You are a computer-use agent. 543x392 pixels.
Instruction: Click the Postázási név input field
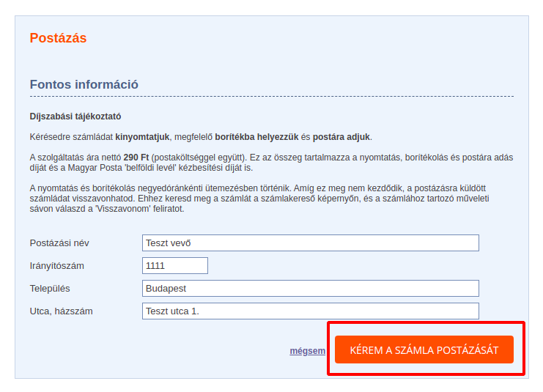[310, 243]
